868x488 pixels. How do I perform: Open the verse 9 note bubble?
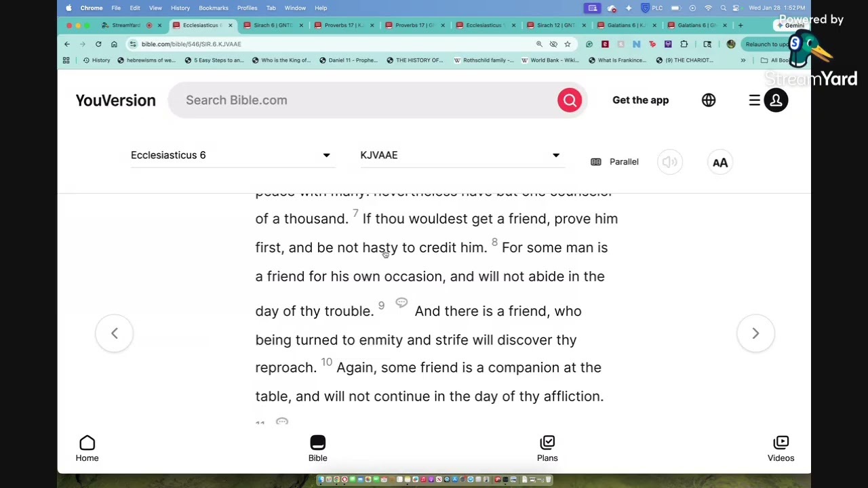tap(401, 302)
